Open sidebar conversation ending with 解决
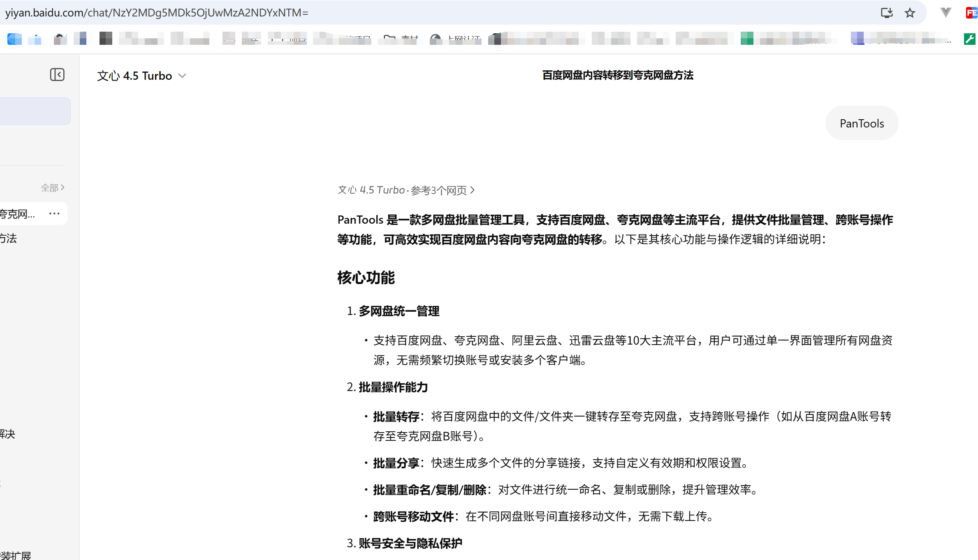 tap(7, 434)
